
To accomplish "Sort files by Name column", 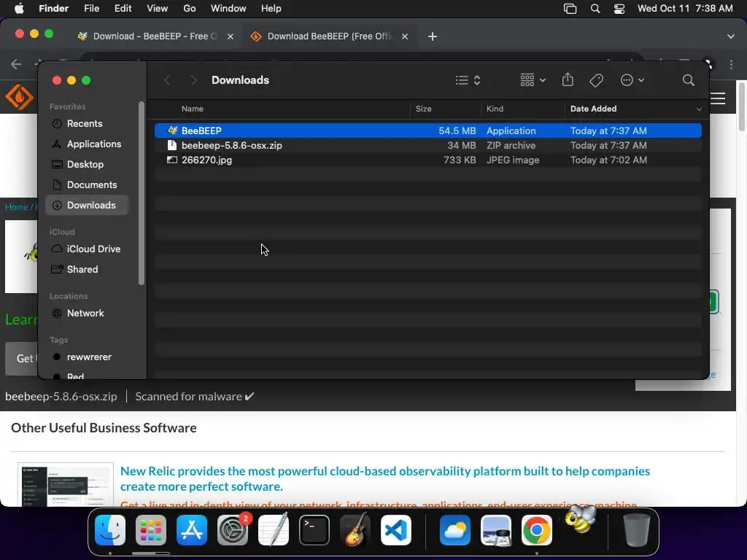I will click(x=193, y=109).
